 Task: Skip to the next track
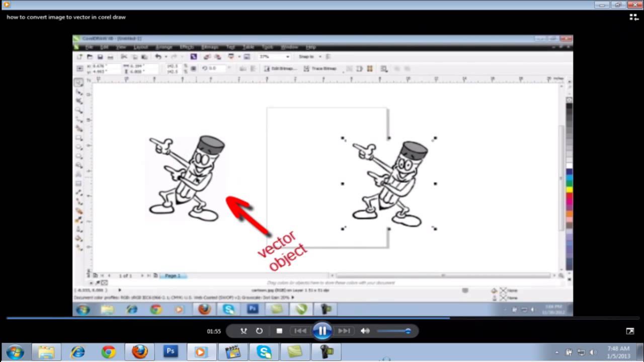[x=344, y=331]
